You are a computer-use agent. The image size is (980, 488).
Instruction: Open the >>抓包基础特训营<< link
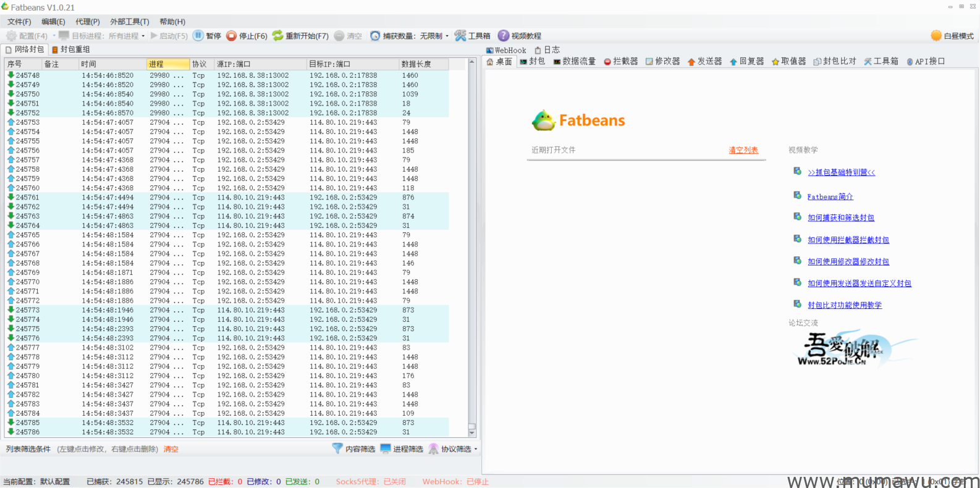[x=842, y=172]
